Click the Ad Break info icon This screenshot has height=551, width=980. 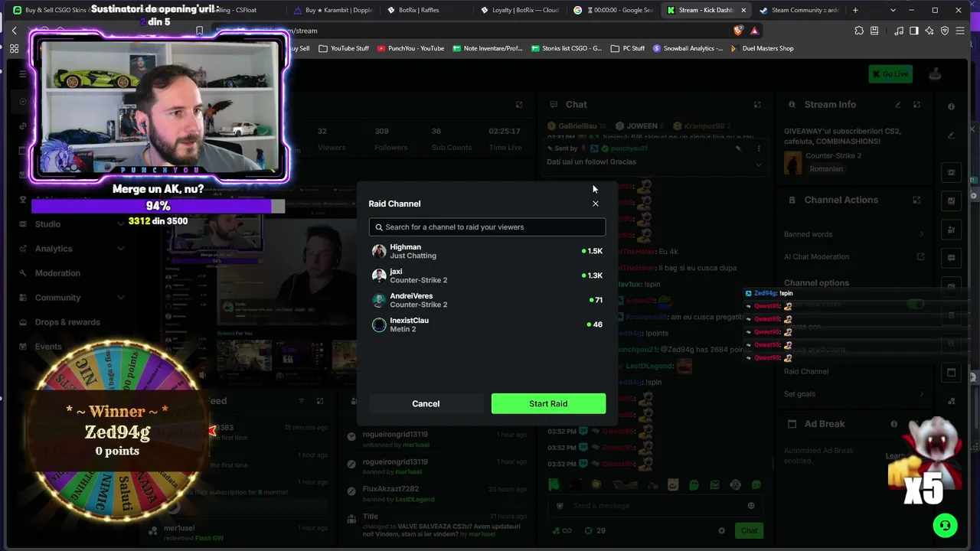point(893,424)
